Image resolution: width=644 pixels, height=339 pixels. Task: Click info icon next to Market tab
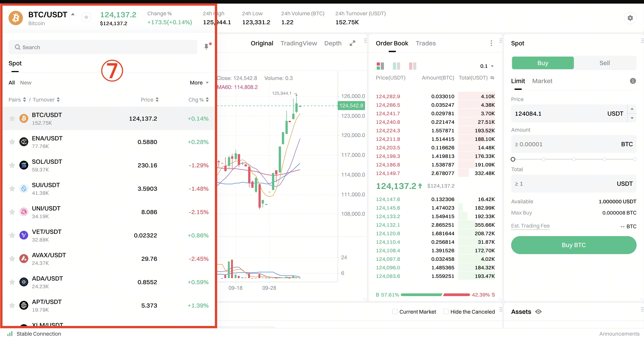pos(633,81)
